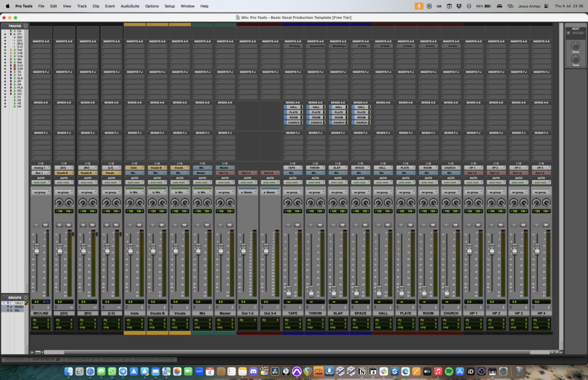Viewport: 588px width, 380px height.
Task: Solo the [GV] track
Action: [59, 225]
